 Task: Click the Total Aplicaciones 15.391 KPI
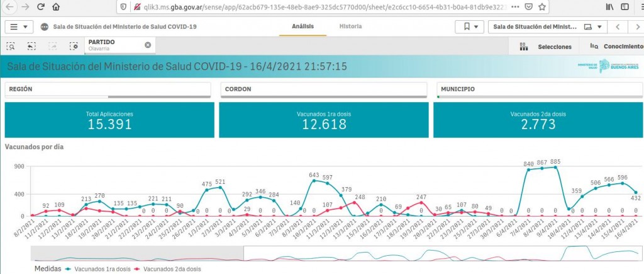(x=109, y=120)
